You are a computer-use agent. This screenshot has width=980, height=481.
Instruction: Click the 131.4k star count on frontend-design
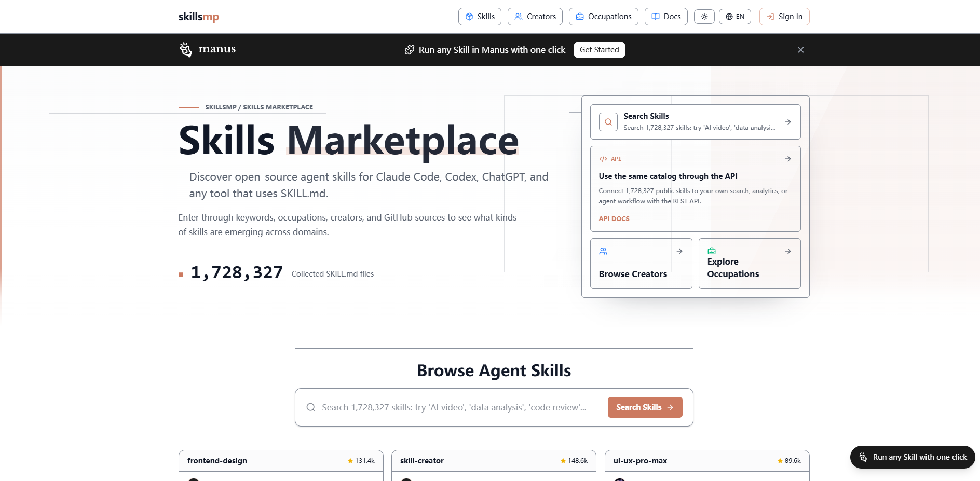361,461
